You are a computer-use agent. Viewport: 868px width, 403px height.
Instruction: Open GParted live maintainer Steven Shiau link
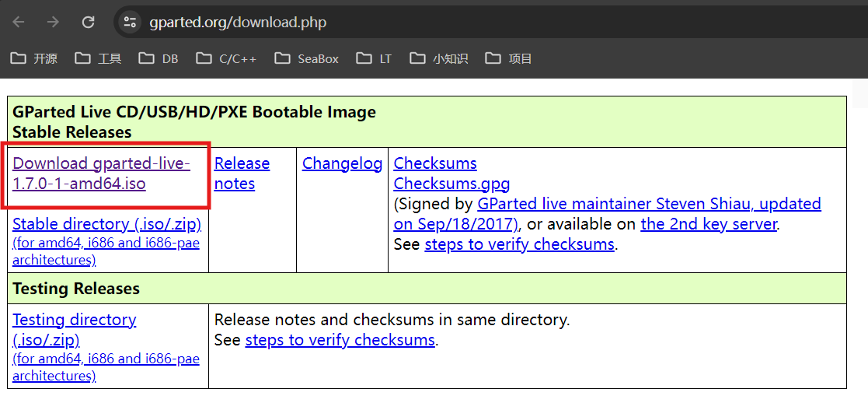click(607, 214)
